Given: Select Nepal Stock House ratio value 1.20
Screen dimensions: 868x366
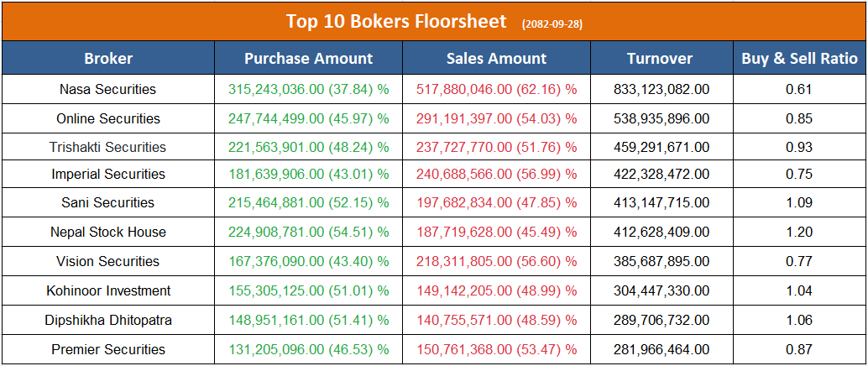Looking at the screenshot, I should (x=799, y=232).
